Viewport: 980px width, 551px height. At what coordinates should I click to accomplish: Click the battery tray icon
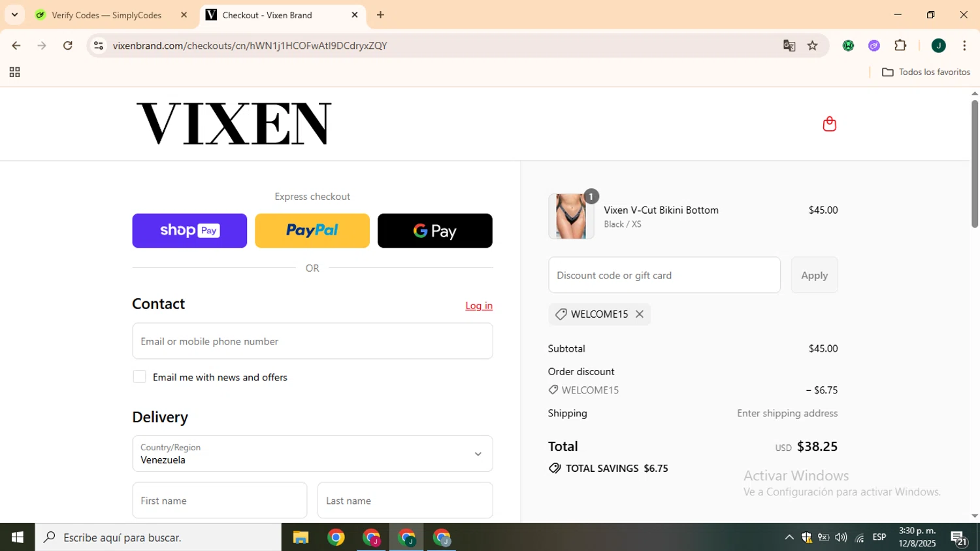[x=824, y=537]
